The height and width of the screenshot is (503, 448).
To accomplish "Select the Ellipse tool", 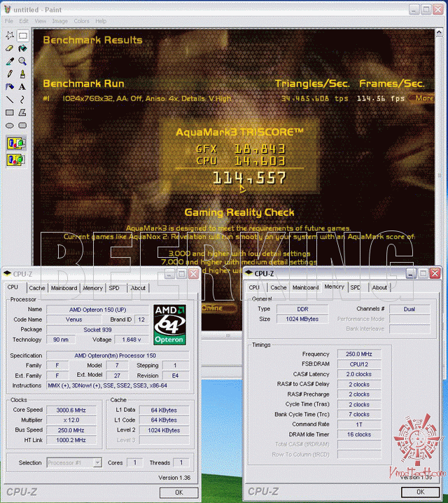I will click(x=10, y=125).
